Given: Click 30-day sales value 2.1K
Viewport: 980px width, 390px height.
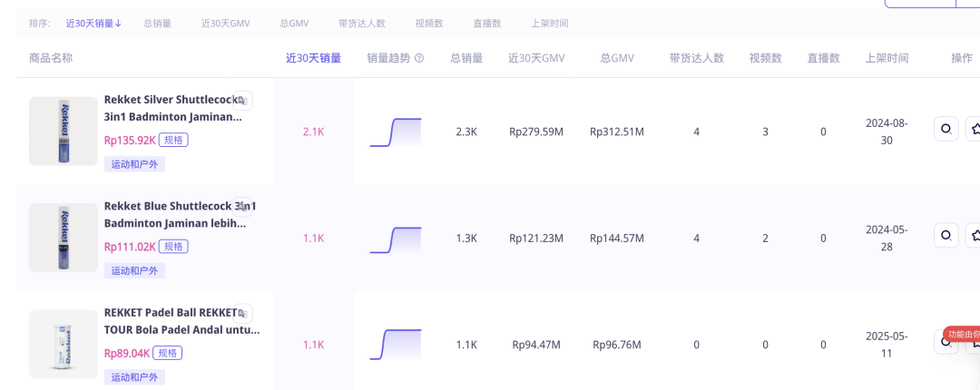Looking at the screenshot, I should pyautogui.click(x=314, y=132).
